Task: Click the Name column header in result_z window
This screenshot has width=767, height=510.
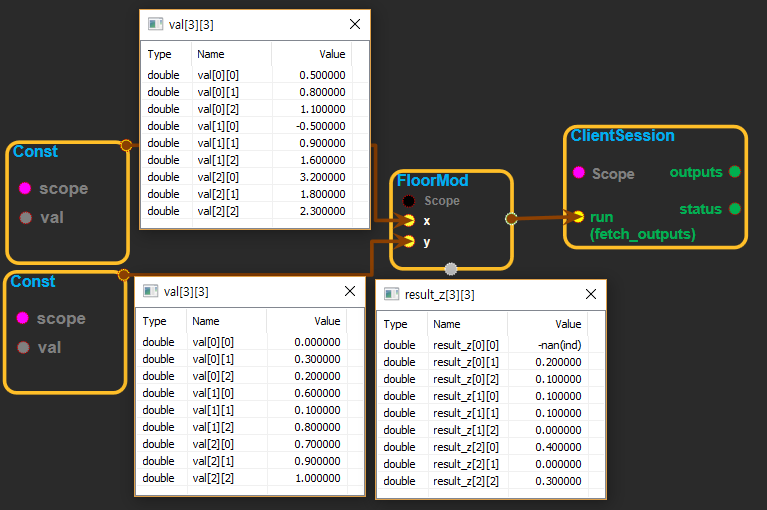Action: [446, 324]
